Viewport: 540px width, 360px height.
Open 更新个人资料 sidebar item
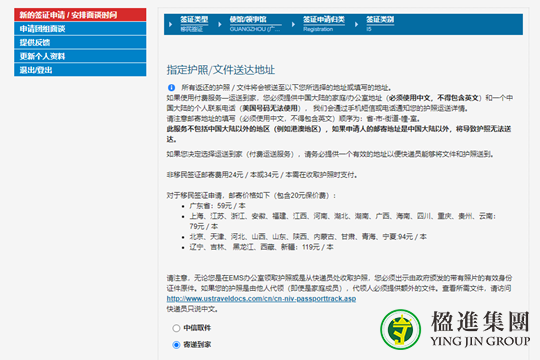point(80,56)
